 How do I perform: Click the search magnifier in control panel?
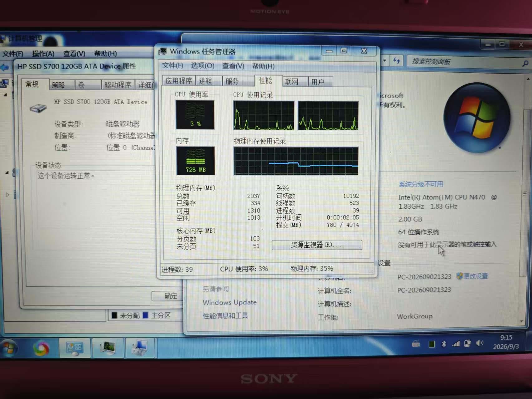click(525, 63)
